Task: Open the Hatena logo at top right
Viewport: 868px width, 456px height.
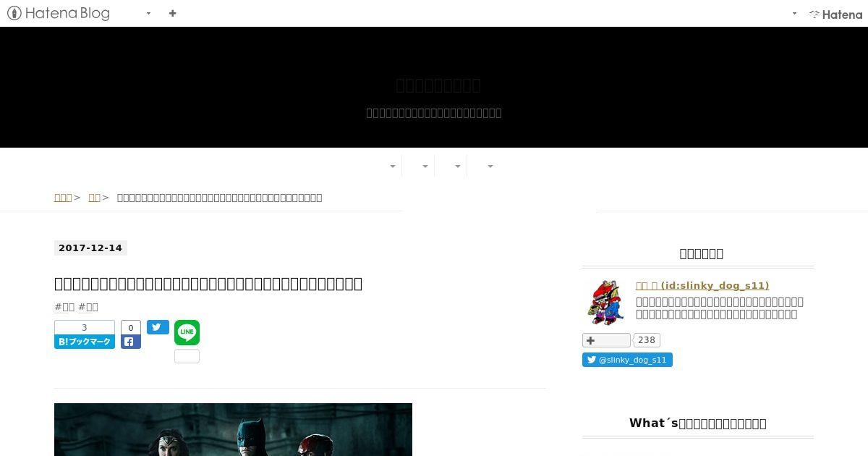Action: click(835, 14)
